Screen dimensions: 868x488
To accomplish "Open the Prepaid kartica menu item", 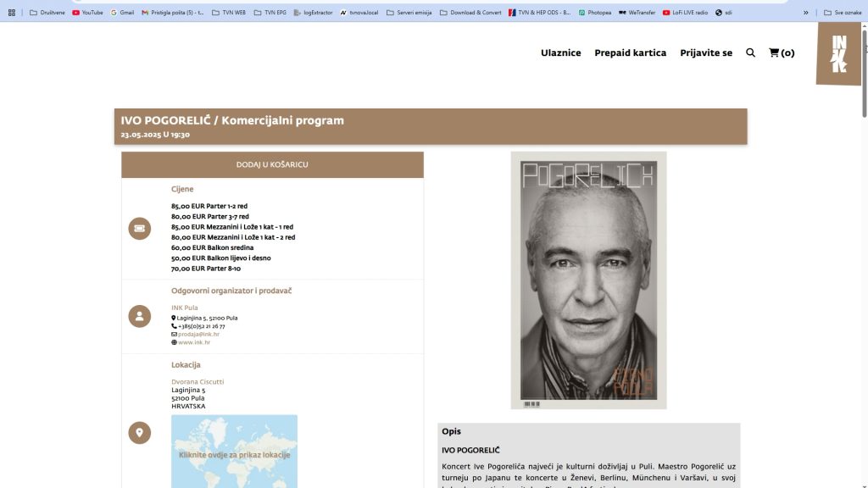I will pos(630,53).
